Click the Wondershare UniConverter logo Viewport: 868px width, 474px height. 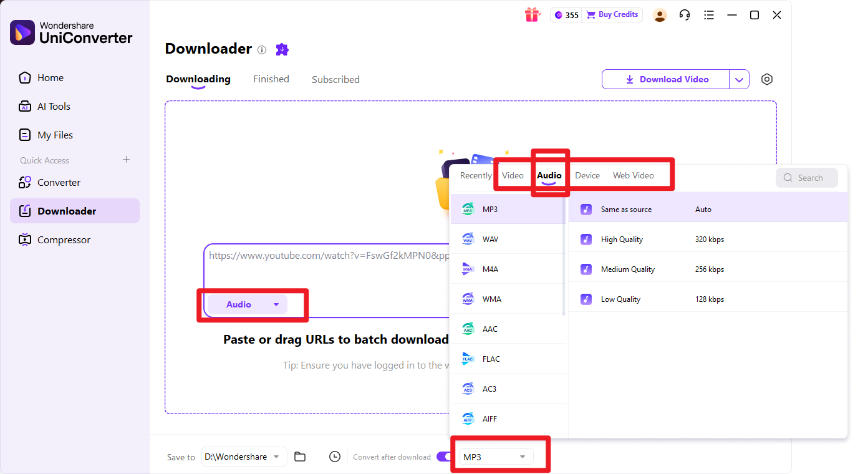pos(71,32)
